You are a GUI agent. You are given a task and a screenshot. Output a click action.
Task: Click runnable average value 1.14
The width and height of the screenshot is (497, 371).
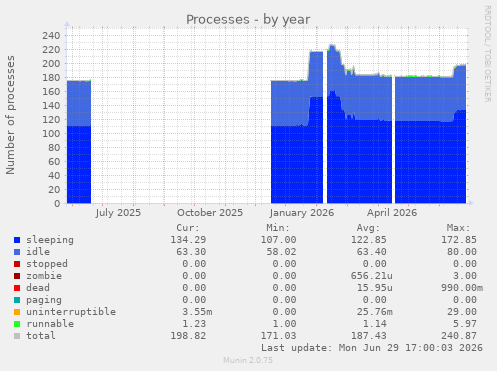[x=375, y=324]
